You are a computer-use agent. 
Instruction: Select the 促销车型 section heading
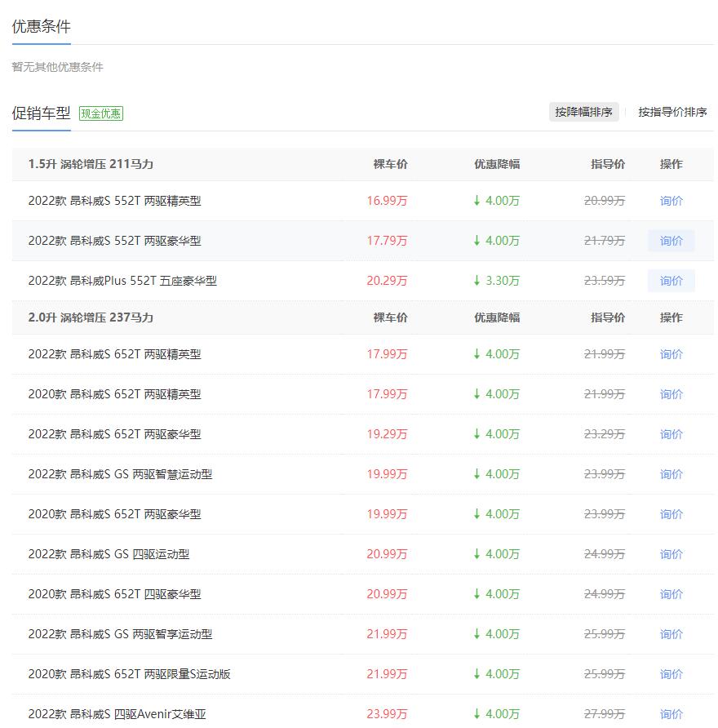42,113
